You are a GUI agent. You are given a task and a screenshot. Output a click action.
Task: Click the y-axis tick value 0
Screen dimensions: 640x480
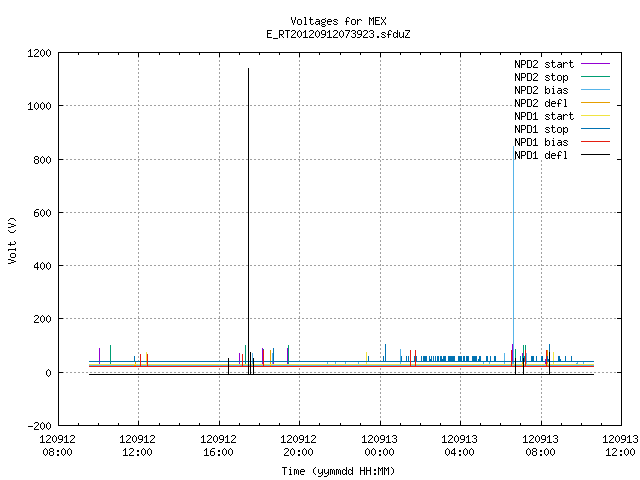coord(49,373)
